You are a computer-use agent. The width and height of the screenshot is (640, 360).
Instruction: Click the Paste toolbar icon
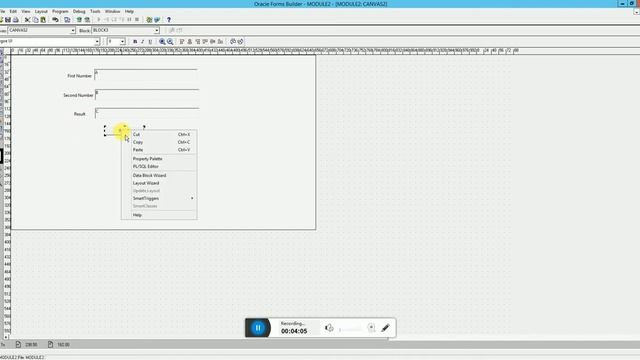pos(43,20)
